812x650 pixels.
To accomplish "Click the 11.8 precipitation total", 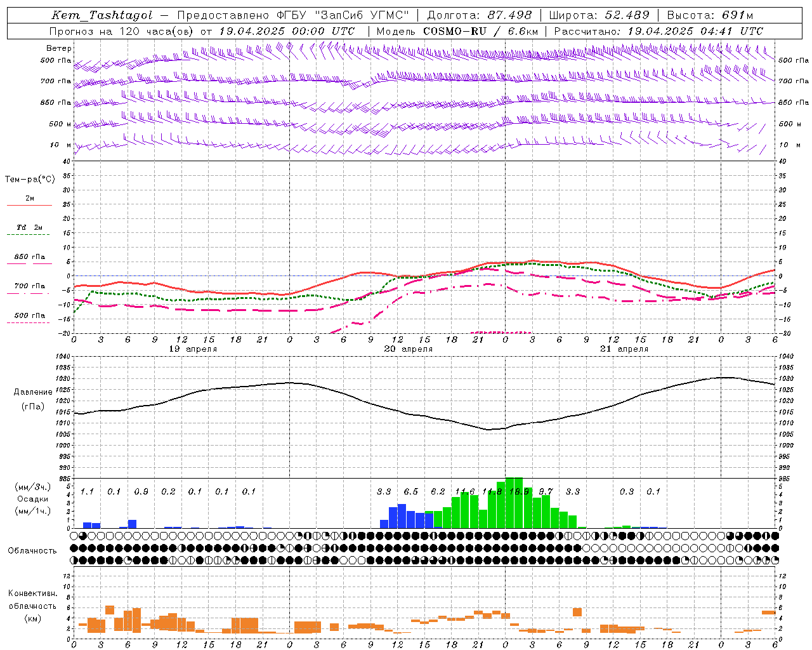I will (x=492, y=492).
